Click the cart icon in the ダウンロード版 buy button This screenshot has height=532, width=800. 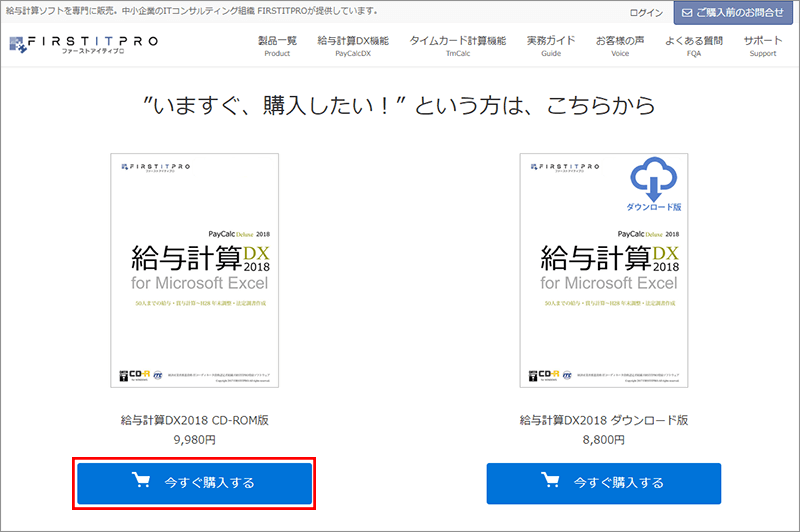point(550,480)
